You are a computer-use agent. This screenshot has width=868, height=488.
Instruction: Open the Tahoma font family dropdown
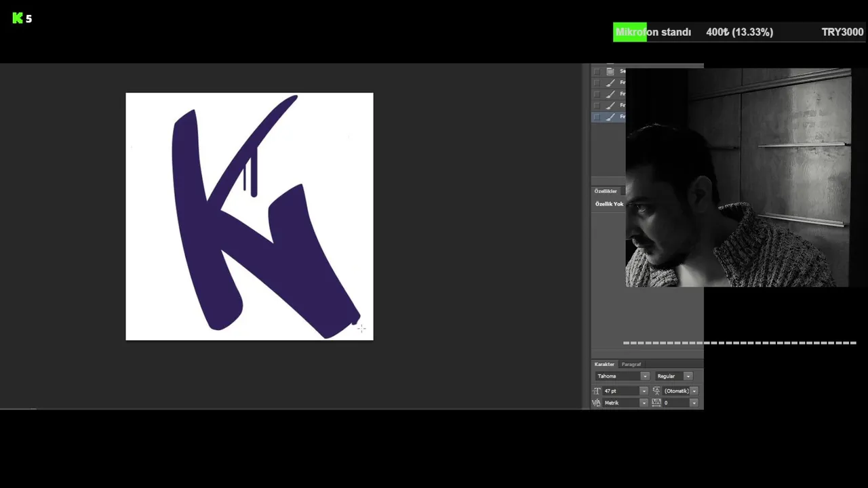pos(645,376)
